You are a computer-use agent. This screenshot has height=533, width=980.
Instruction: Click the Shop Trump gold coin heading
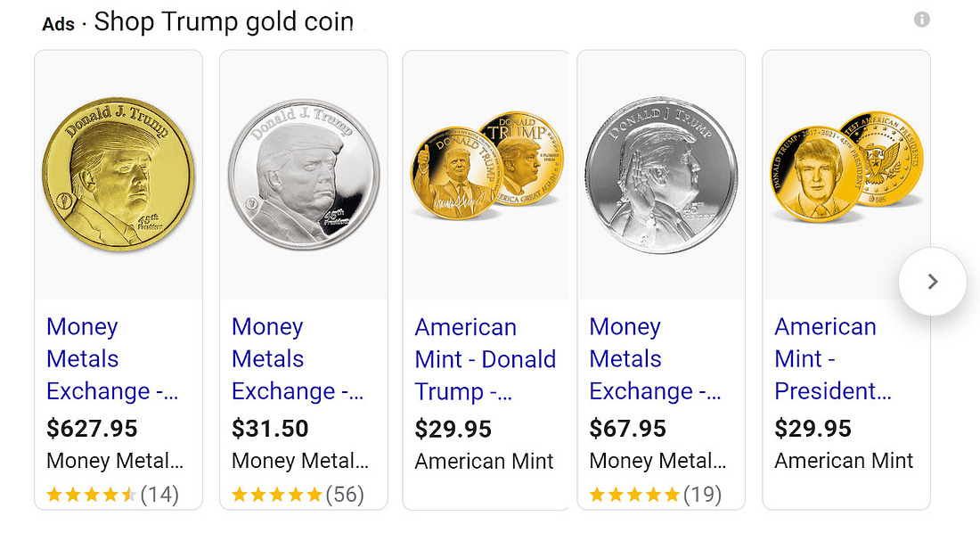click(224, 22)
